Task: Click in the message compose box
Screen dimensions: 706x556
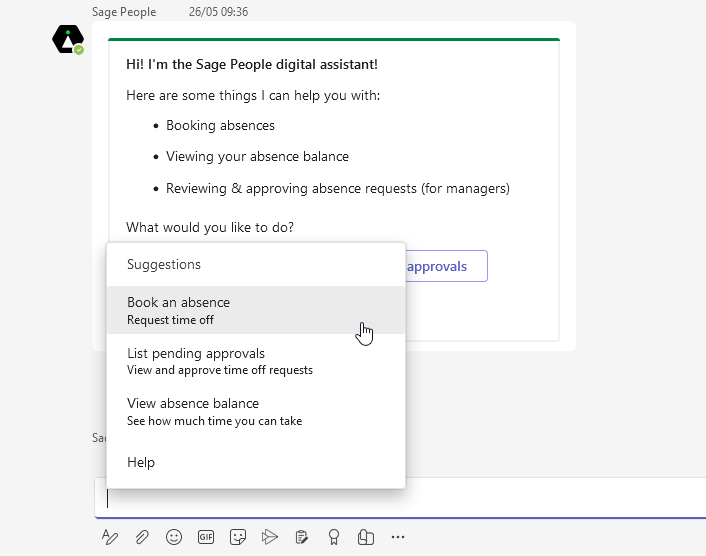Action: pos(550,497)
